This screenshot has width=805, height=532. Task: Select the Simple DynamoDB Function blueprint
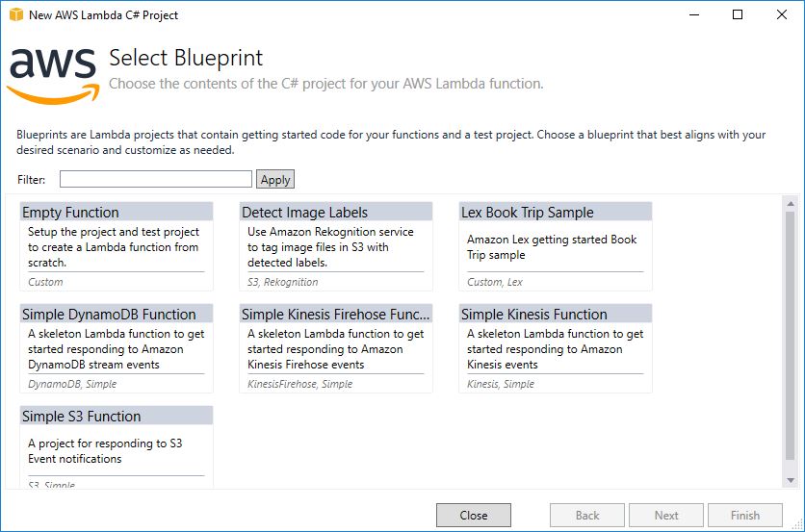pyautogui.click(x=116, y=347)
